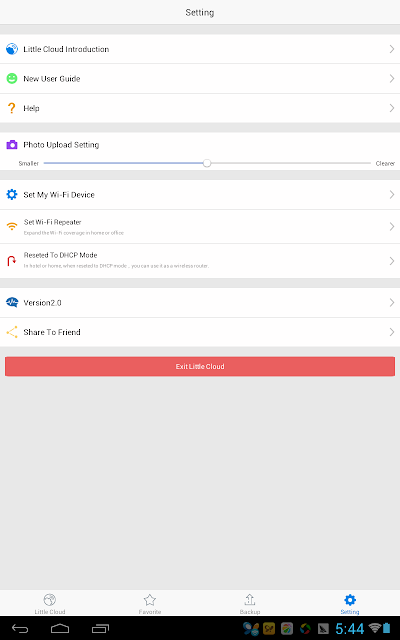Tap the purple camera Photo Upload icon
400x640 pixels.
(x=12, y=144)
